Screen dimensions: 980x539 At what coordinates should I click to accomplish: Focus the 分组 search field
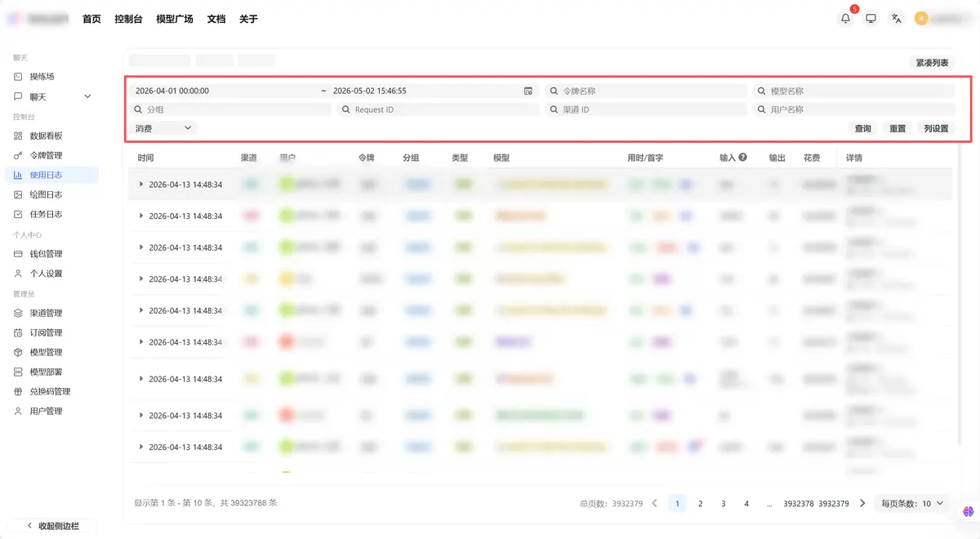[230, 109]
